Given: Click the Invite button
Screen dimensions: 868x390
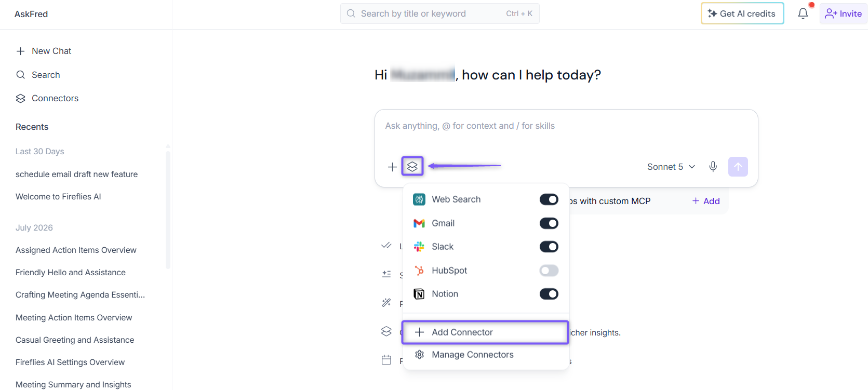Looking at the screenshot, I should [x=844, y=14].
